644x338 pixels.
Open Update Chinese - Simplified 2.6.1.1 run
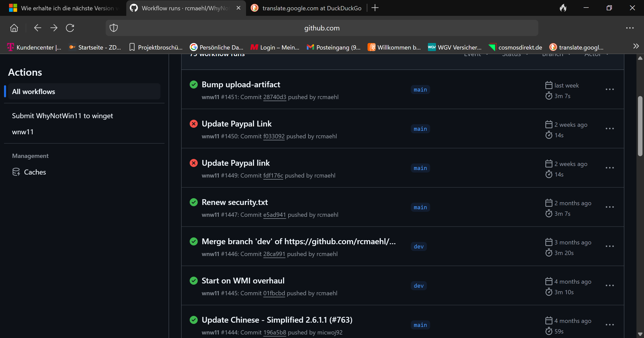[277, 320]
